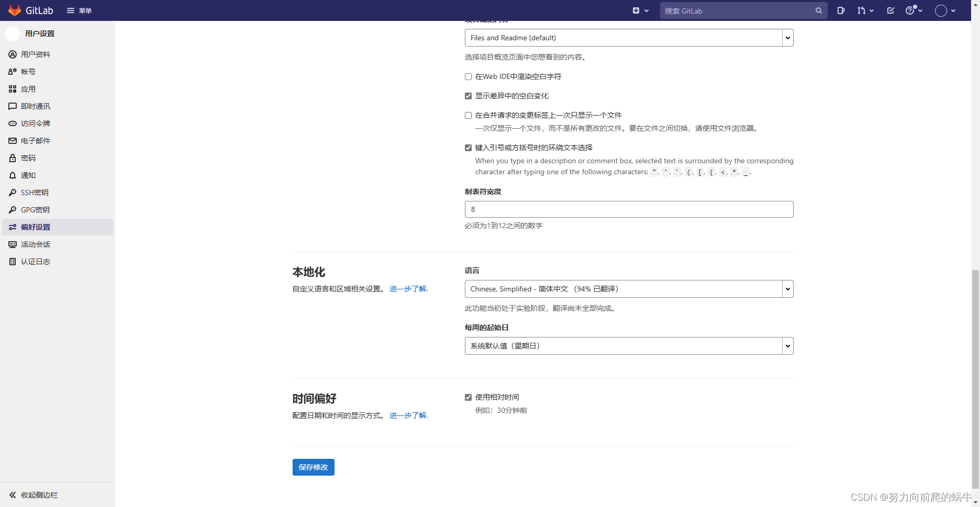Click the SSH密钥 key icon

click(13, 193)
